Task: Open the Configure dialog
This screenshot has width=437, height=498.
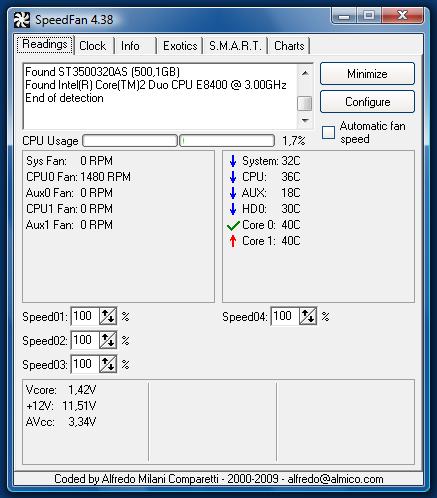Action: [x=367, y=102]
